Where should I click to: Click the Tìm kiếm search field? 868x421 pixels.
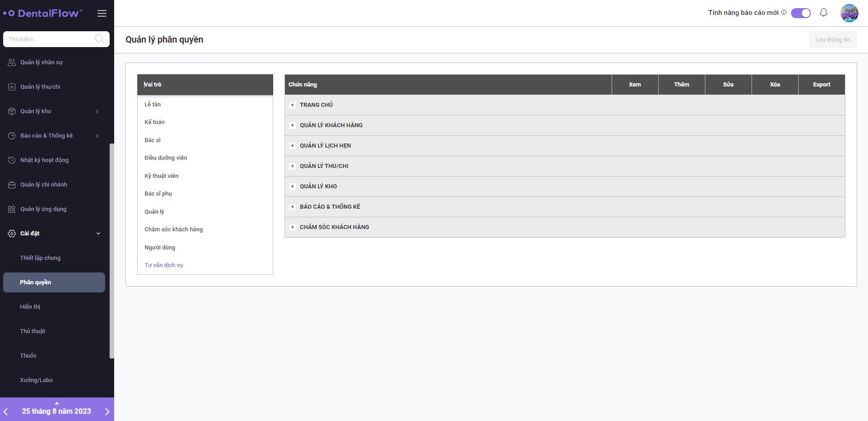tap(50, 39)
